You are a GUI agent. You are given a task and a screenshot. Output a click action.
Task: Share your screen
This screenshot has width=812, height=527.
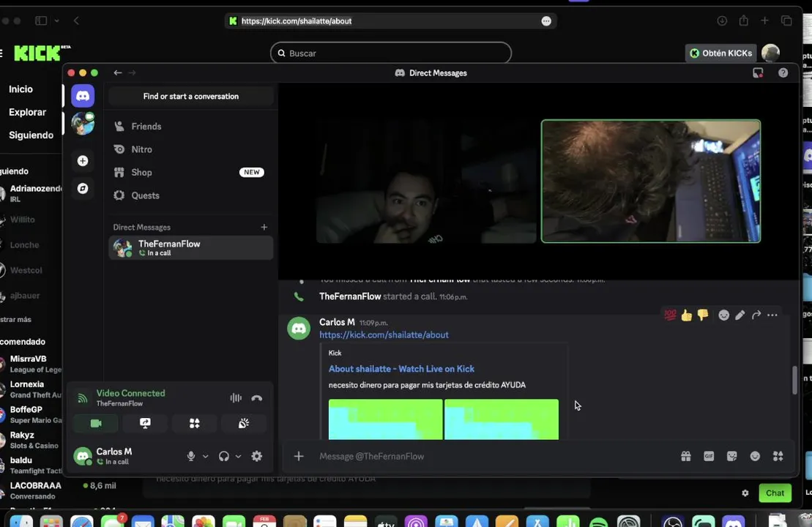tap(145, 424)
